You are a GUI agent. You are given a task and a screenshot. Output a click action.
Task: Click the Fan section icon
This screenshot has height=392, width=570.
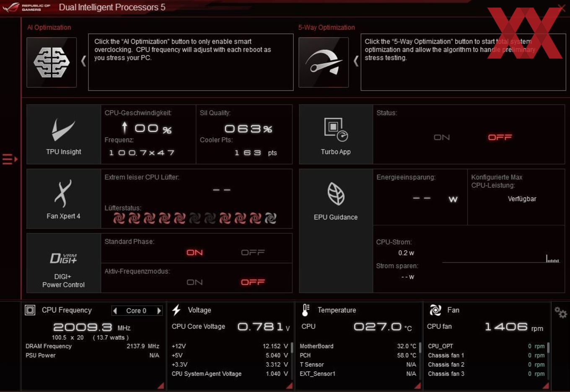click(435, 310)
